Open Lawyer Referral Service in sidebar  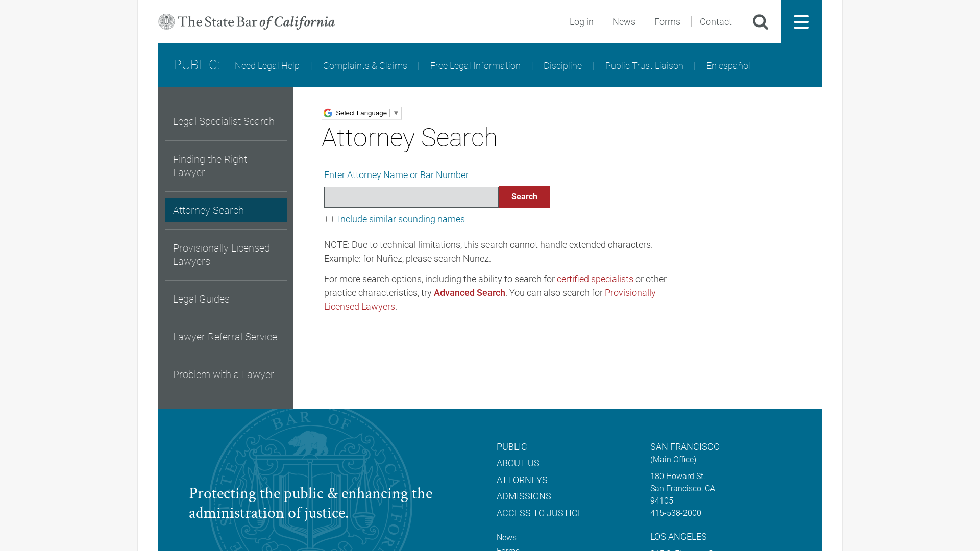tap(226, 337)
